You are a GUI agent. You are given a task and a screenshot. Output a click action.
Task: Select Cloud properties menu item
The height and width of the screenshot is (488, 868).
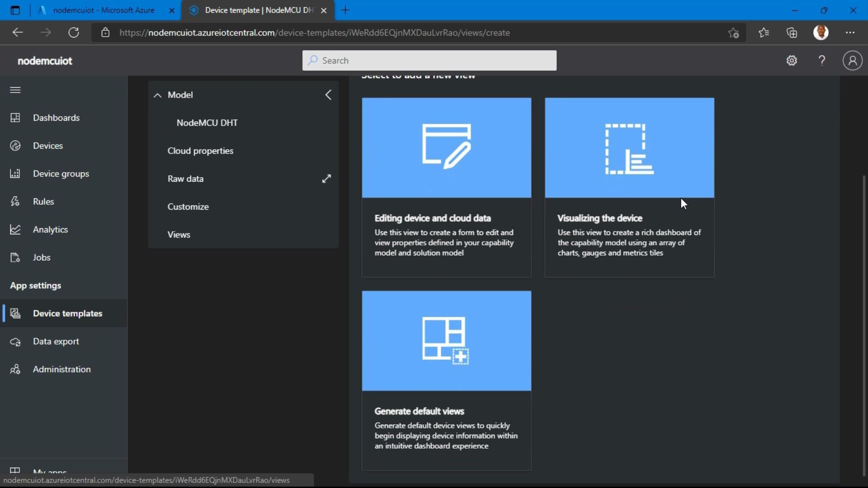pos(200,151)
